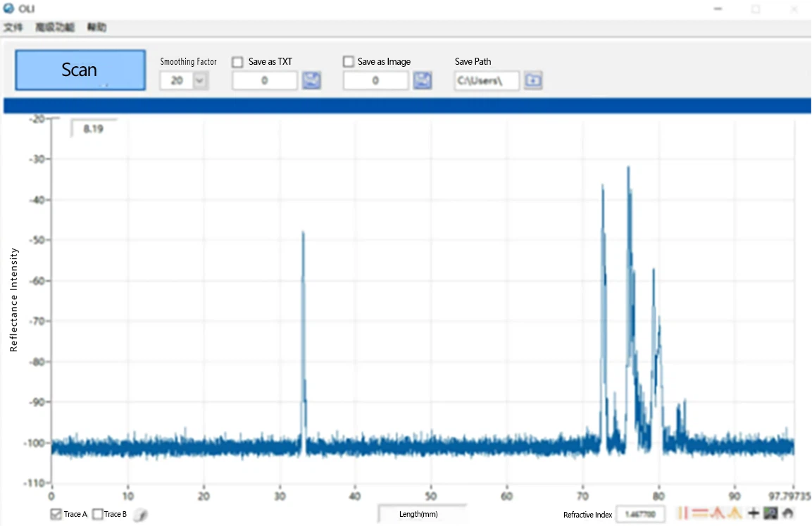This screenshot has height=526, width=812.
Task: Open the first menu in the menu bar
Action: (13, 27)
